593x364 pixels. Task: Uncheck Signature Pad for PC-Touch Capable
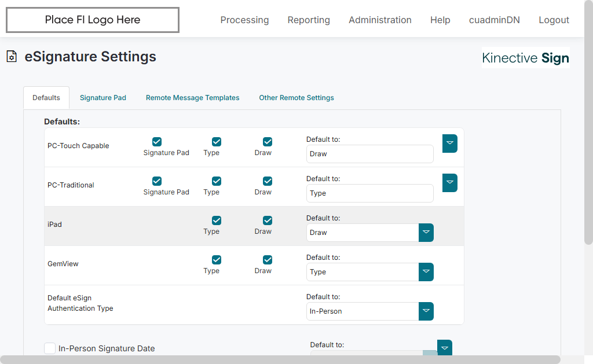[157, 142]
